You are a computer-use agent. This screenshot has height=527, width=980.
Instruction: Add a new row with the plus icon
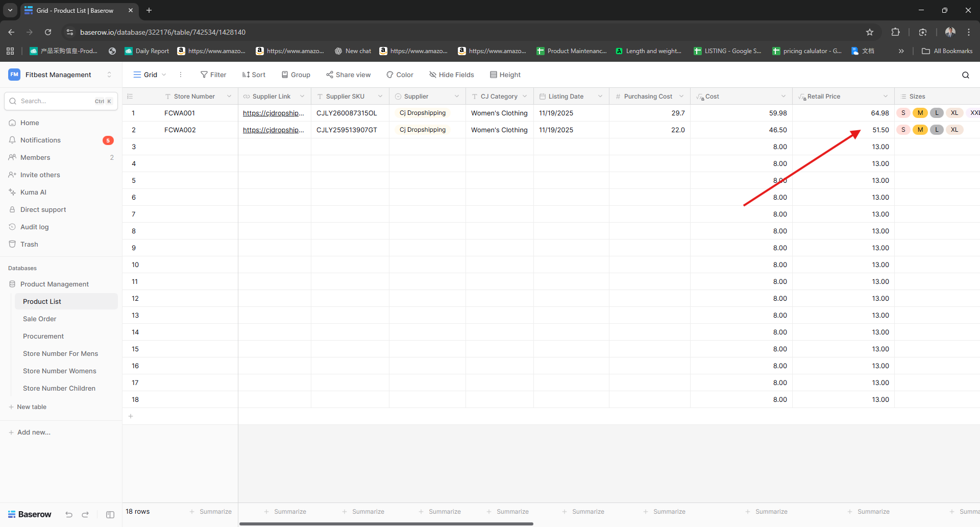point(131,416)
